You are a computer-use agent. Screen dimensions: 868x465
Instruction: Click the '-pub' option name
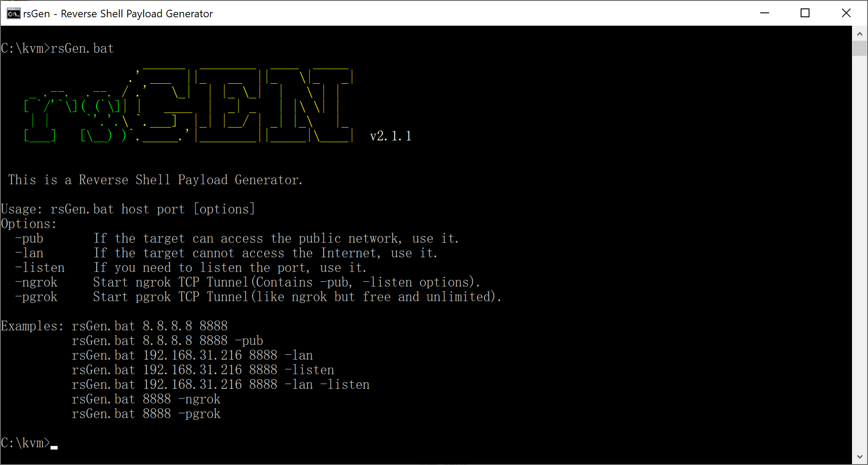pos(29,238)
